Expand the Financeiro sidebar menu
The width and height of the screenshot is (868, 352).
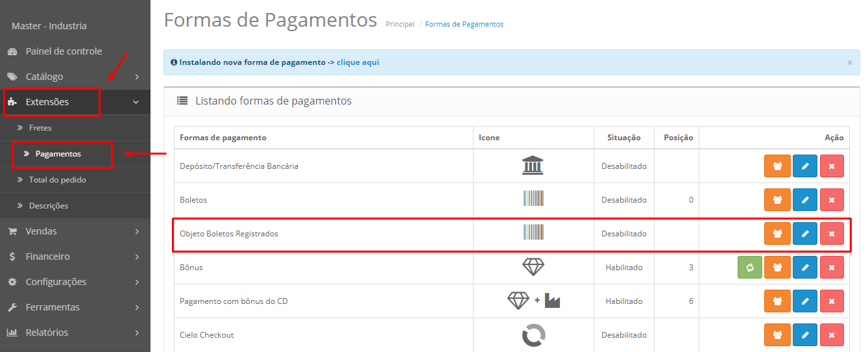point(75,257)
